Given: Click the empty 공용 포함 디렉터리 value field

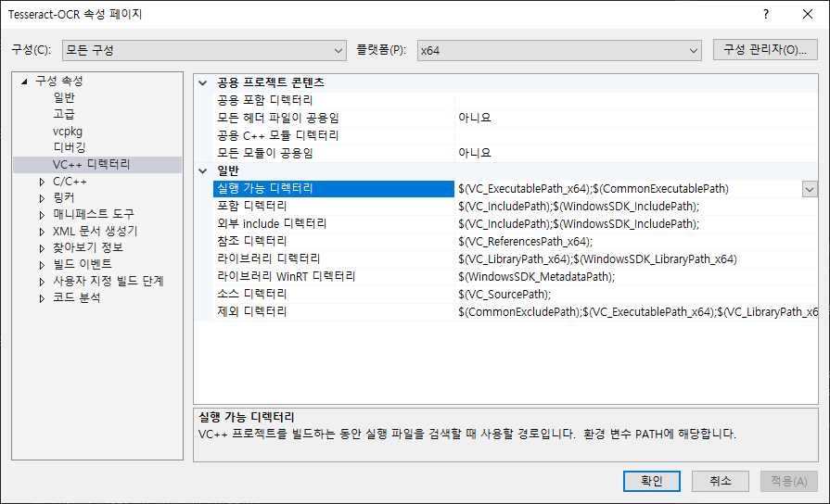Looking at the screenshot, I should tap(636, 100).
